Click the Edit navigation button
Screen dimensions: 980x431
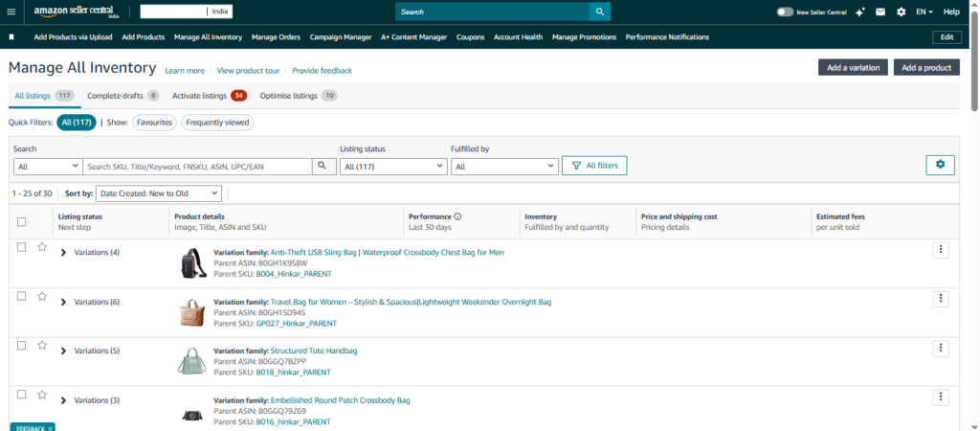point(947,37)
